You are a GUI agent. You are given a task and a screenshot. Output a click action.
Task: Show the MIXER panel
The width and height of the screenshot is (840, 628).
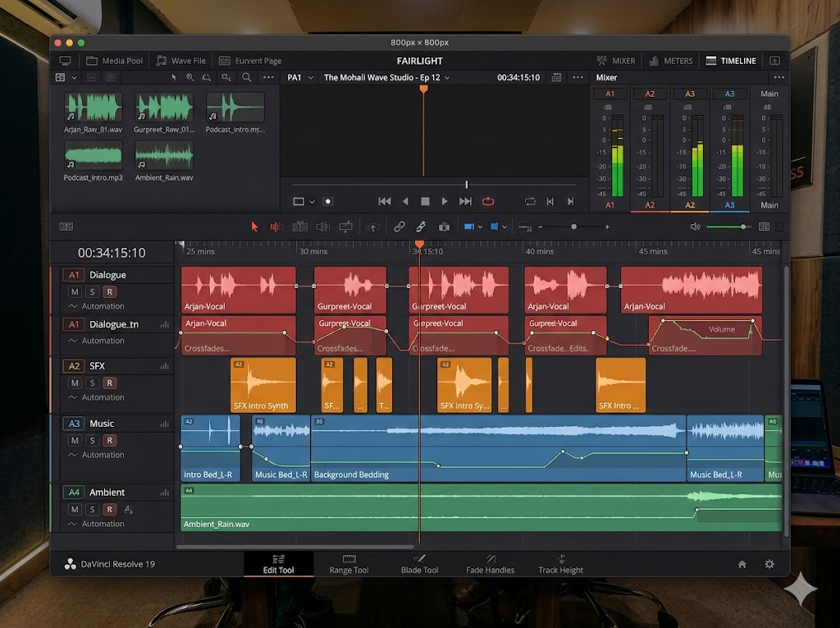616,61
